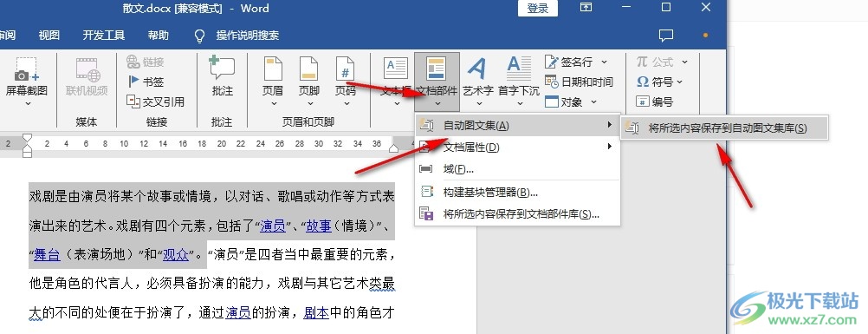The height and width of the screenshot is (334, 868).
Task: Expand 文档属性 submenu arrow
Action: [x=610, y=147]
